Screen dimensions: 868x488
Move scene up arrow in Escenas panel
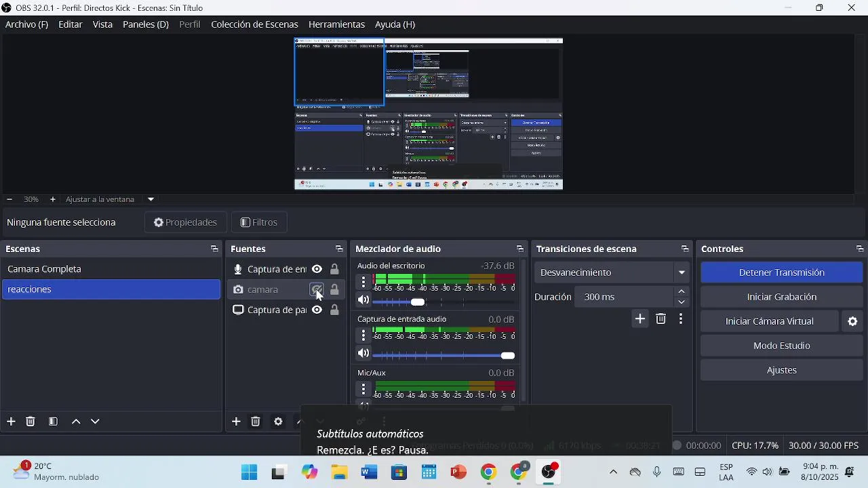coord(76,422)
